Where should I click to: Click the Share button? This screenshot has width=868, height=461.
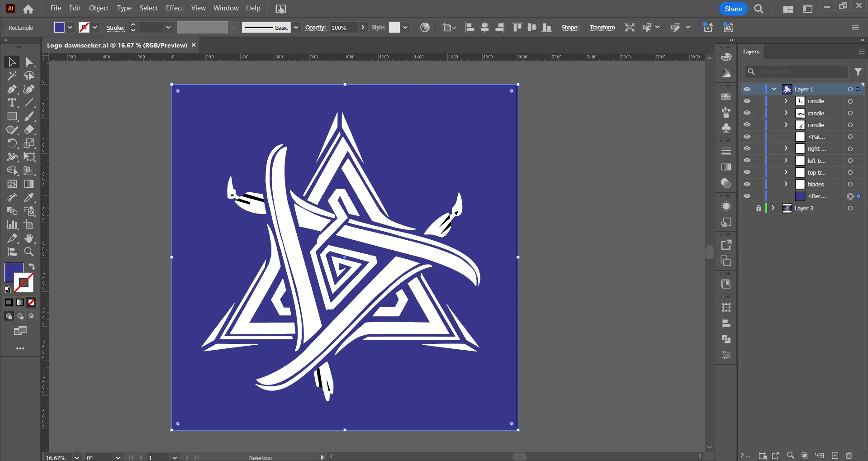[734, 9]
